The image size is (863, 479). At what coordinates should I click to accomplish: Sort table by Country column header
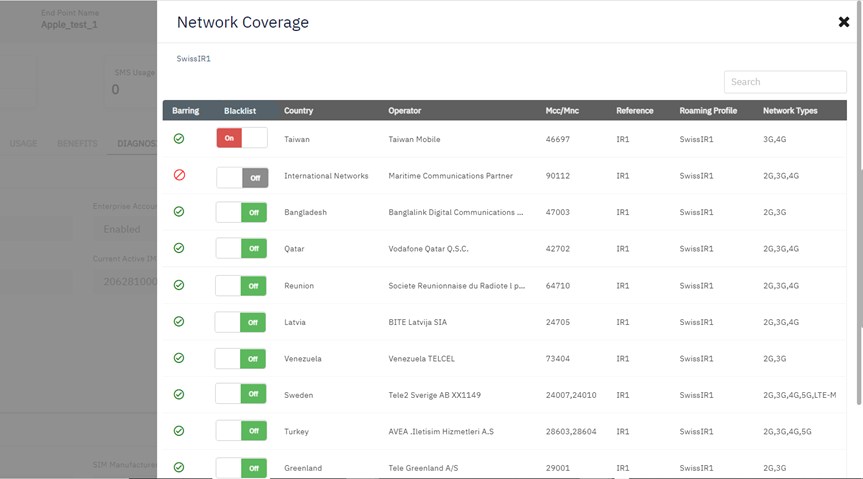click(x=298, y=111)
